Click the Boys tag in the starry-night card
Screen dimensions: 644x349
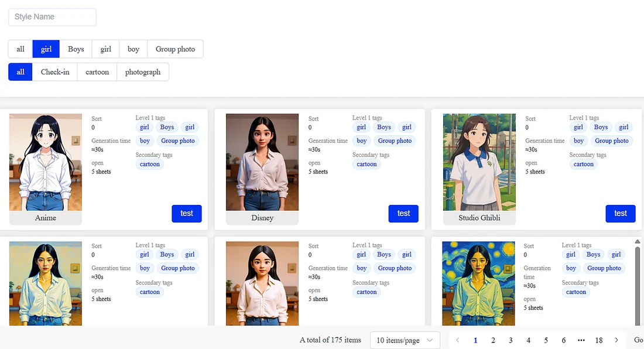click(x=594, y=255)
